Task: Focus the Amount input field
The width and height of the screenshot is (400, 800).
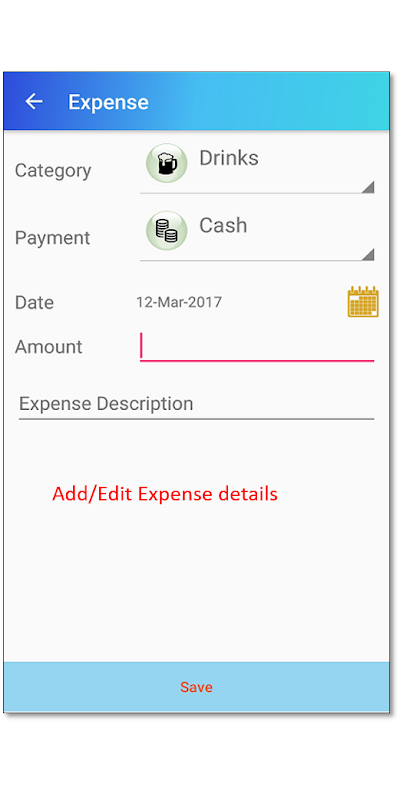Action: click(x=257, y=347)
